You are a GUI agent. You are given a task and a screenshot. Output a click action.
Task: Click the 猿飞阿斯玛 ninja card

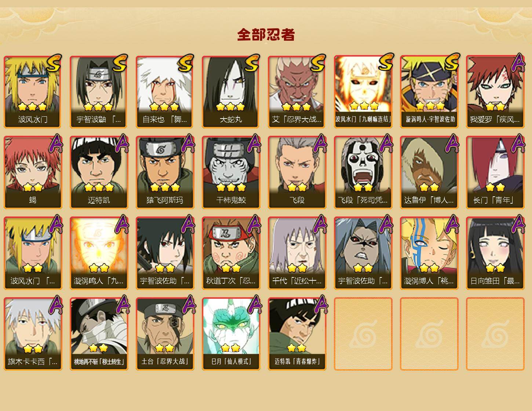(165, 172)
